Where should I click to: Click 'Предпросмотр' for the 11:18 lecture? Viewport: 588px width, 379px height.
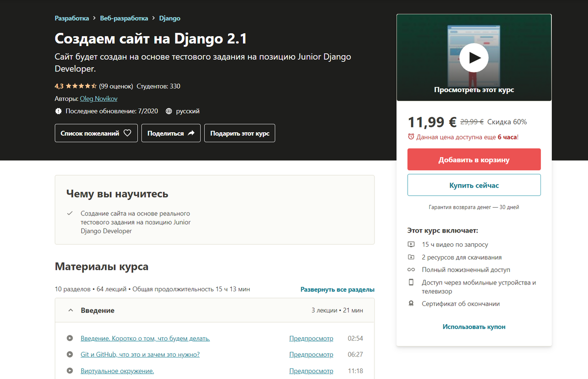pos(311,371)
